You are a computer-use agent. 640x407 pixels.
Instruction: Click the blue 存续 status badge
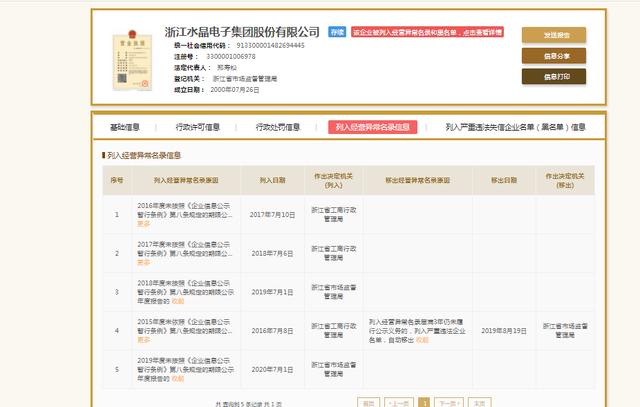(338, 33)
